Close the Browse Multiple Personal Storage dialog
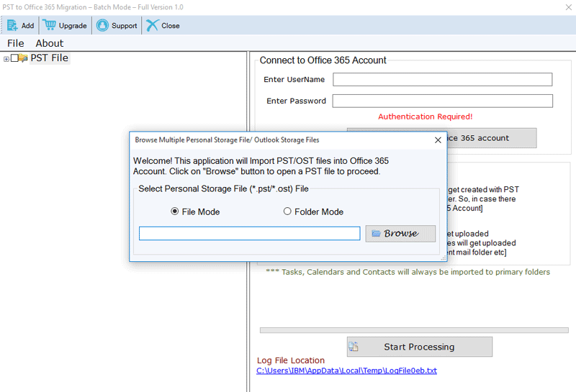The image size is (576, 392). click(x=438, y=140)
